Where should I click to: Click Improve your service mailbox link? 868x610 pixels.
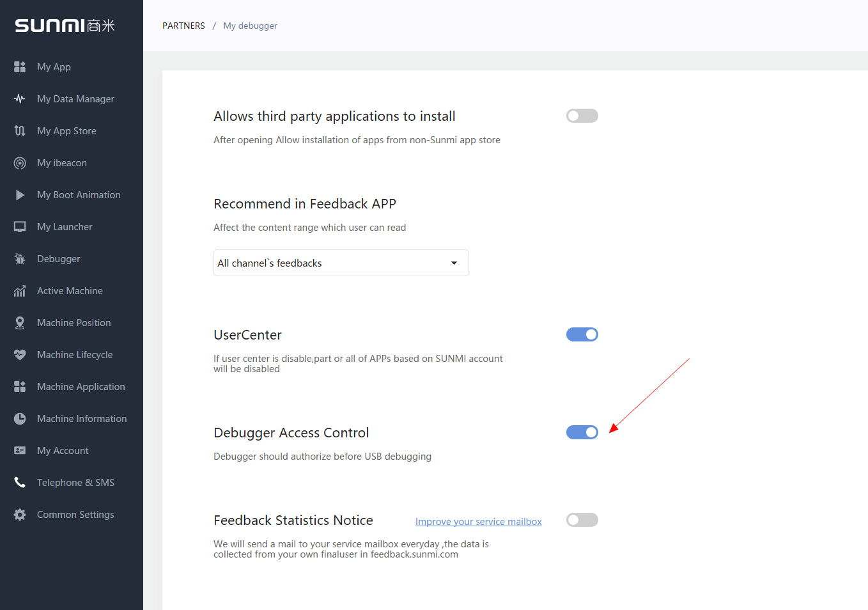coord(479,521)
